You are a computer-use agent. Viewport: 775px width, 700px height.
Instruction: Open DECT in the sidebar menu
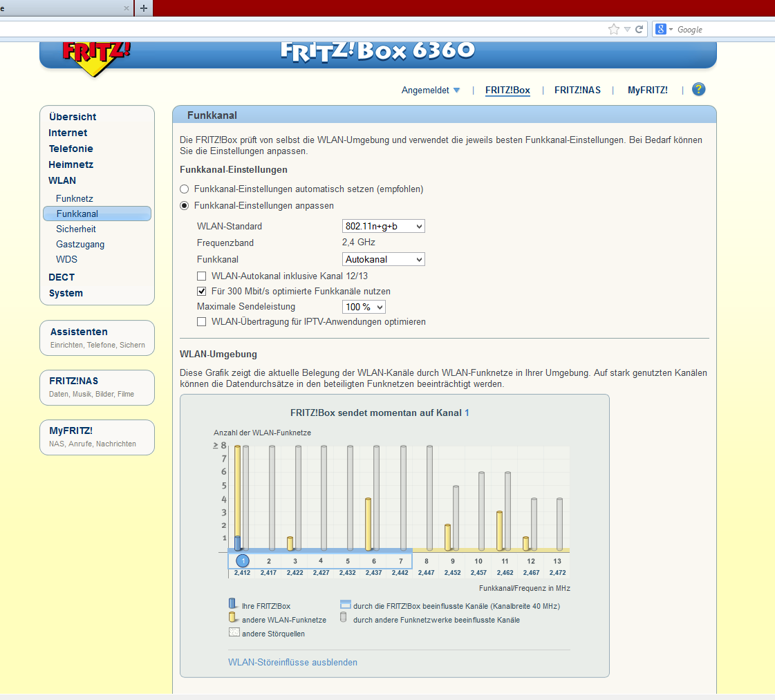(x=62, y=277)
